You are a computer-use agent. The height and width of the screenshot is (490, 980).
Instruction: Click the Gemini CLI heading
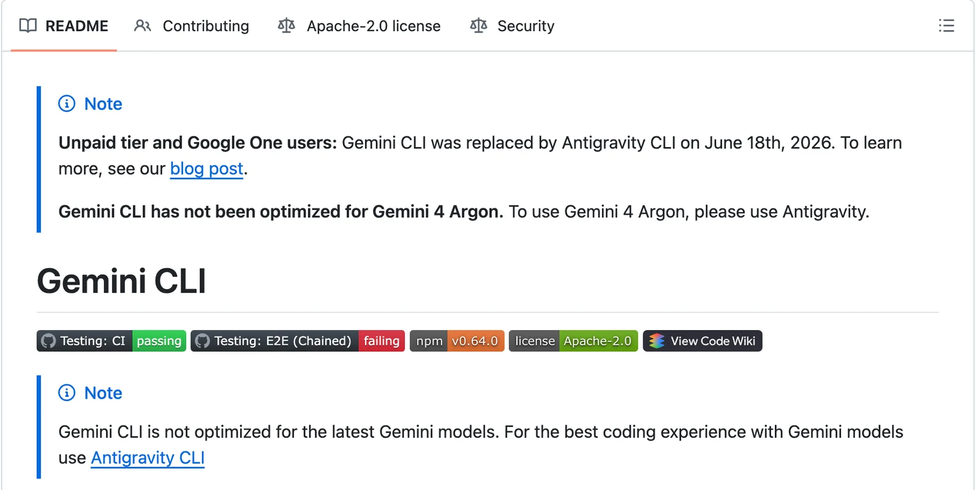pyautogui.click(x=121, y=281)
